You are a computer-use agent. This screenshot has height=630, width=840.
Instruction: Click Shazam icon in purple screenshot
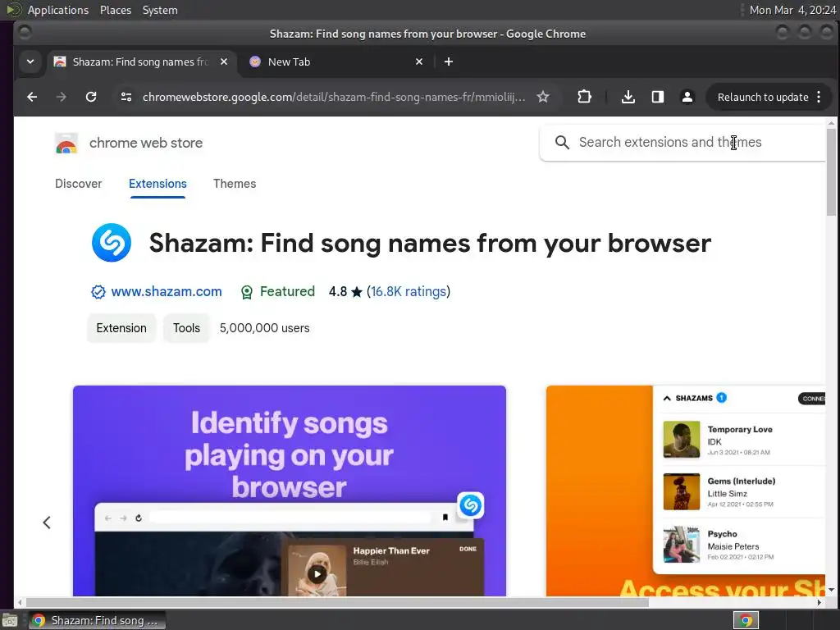click(470, 505)
